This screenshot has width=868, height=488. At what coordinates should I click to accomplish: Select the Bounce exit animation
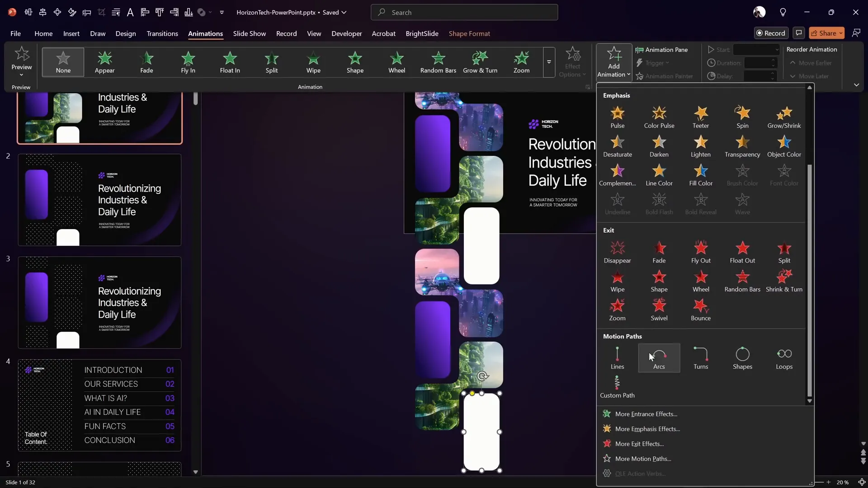(701, 310)
